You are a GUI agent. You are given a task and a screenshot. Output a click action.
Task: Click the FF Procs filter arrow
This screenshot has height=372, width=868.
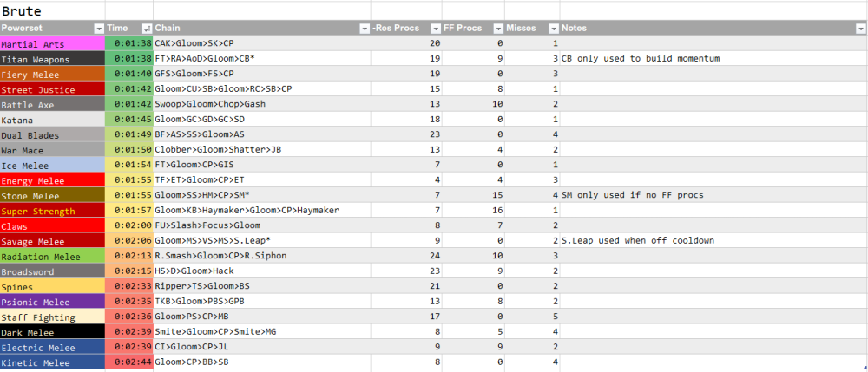[x=497, y=29]
